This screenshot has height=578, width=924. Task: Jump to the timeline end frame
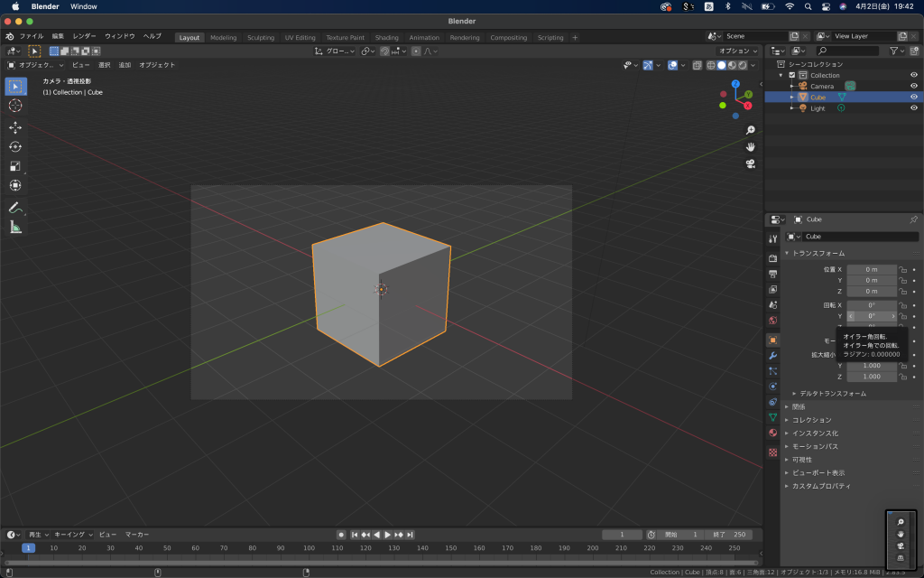pyautogui.click(x=411, y=535)
